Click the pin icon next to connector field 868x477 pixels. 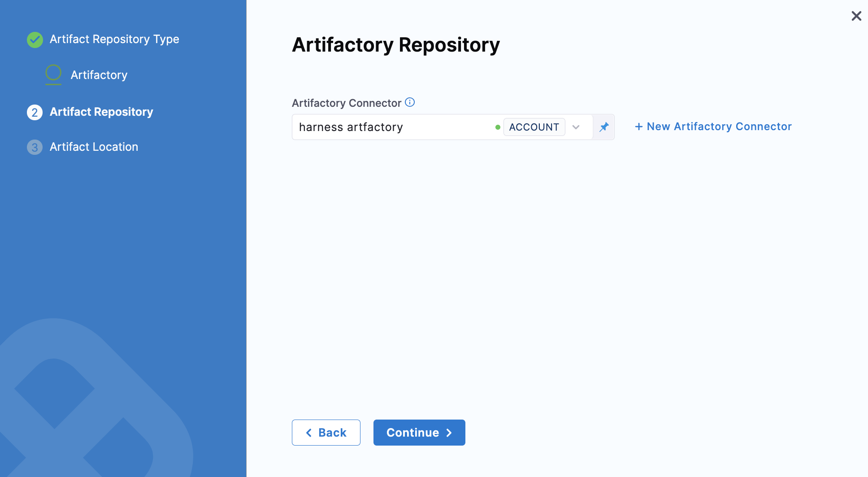point(604,127)
